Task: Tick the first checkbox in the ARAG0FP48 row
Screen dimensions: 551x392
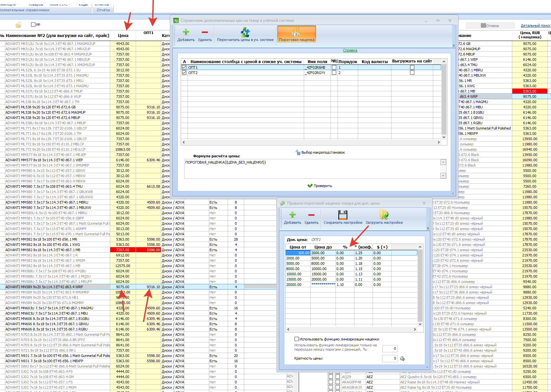Action: pos(331,382)
